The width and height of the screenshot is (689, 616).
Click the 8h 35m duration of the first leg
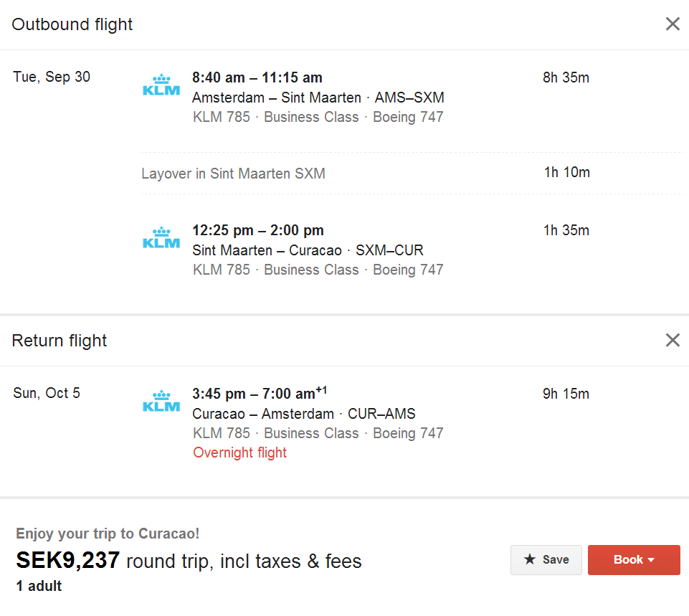[x=566, y=77]
